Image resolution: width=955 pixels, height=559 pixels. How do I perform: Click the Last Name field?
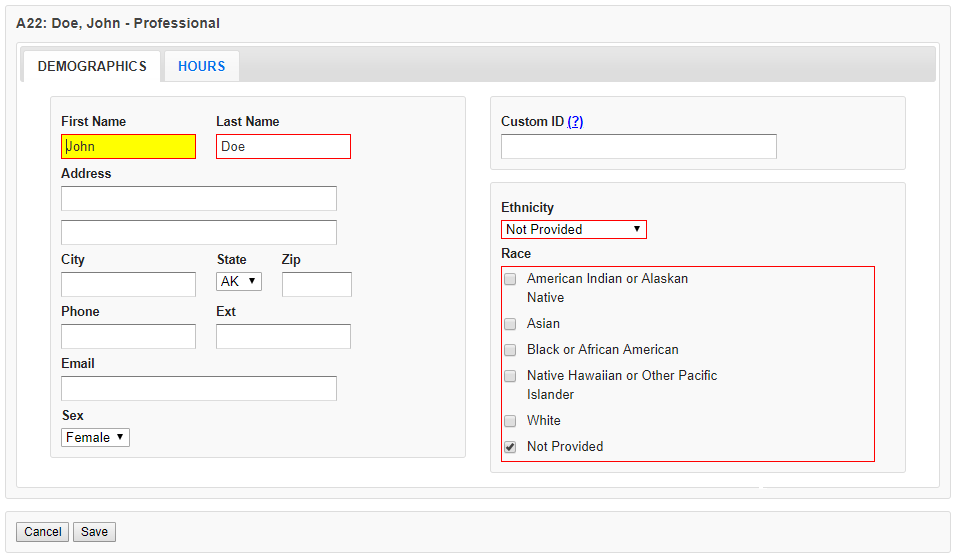(283, 147)
